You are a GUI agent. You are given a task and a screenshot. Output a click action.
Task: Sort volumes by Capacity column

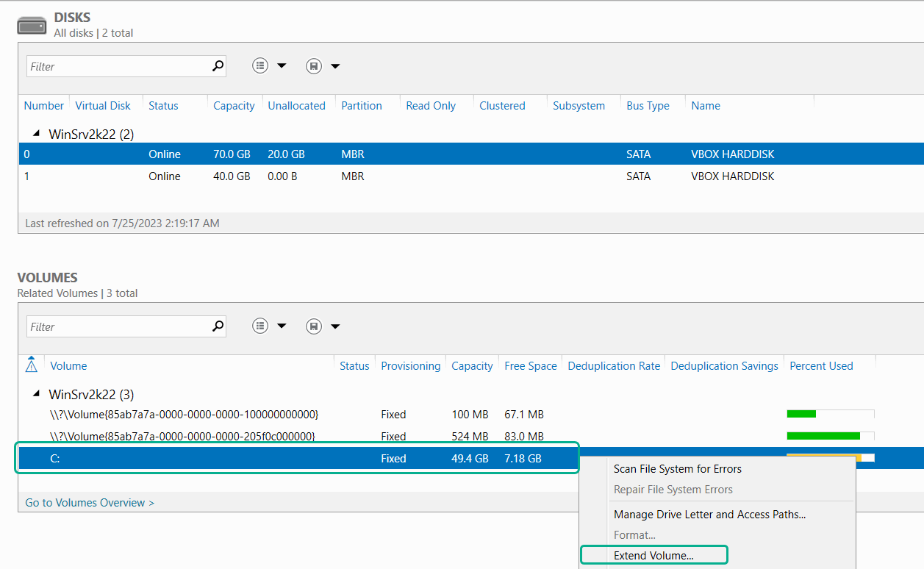pyautogui.click(x=472, y=366)
